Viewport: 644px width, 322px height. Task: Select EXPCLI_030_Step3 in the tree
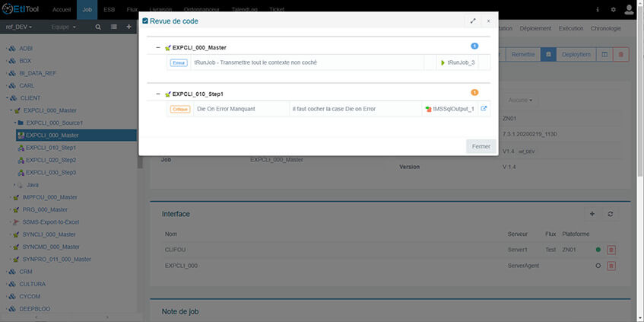pos(50,173)
